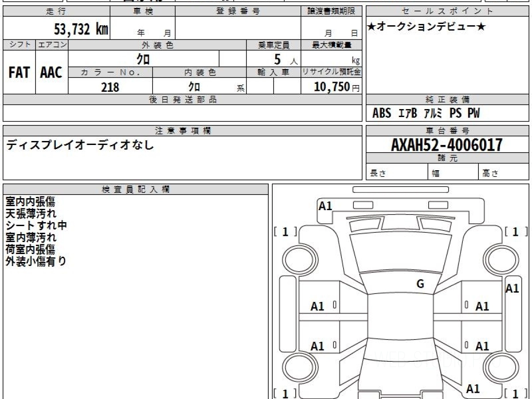532x399 pixels.
Task: Select the クロ value under 内装色
Action: pos(194,86)
